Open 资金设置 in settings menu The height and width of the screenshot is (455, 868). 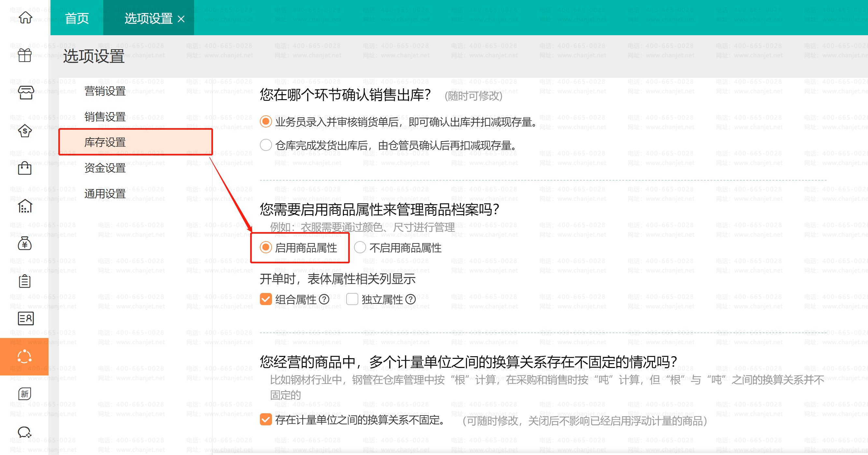click(x=105, y=168)
